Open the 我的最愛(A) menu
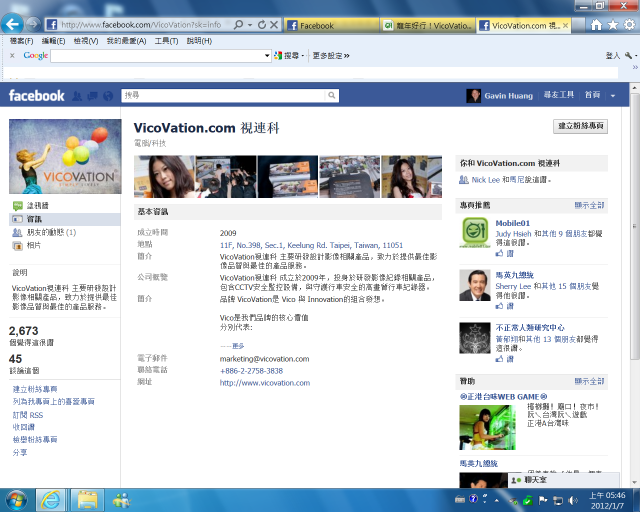The height and width of the screenshot is (512, 640). point(127,41)
